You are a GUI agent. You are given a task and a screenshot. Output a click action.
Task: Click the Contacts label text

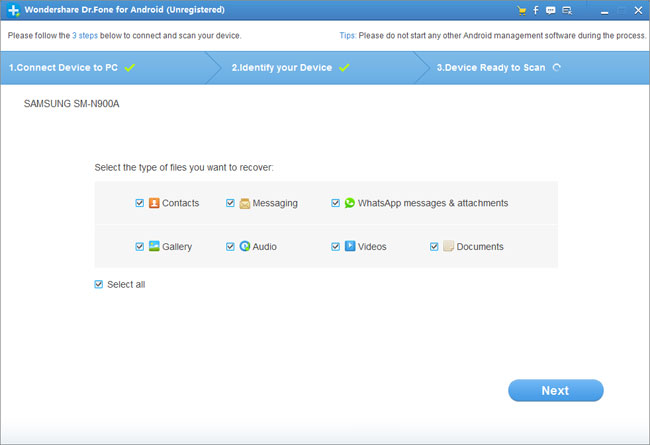tap(180, 203)
